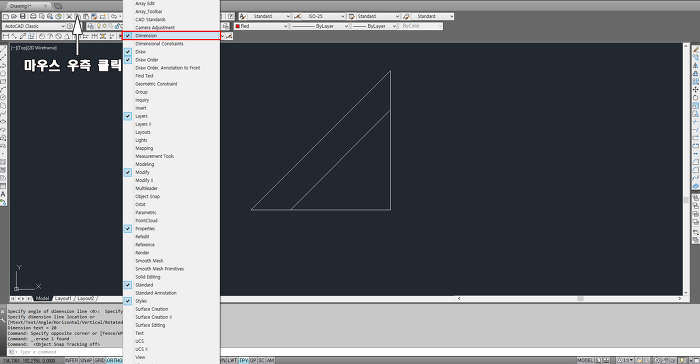Click the Ordinate dimension icon
This screenshot has height=364, width=700.
[31, 36]
